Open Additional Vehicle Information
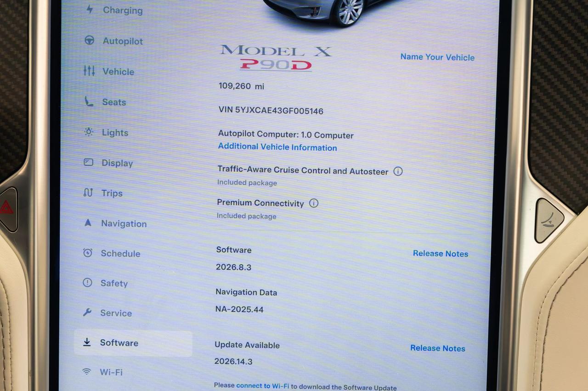Image resolution: width=588 pixels, height=391 pixels. coord(277,147)
